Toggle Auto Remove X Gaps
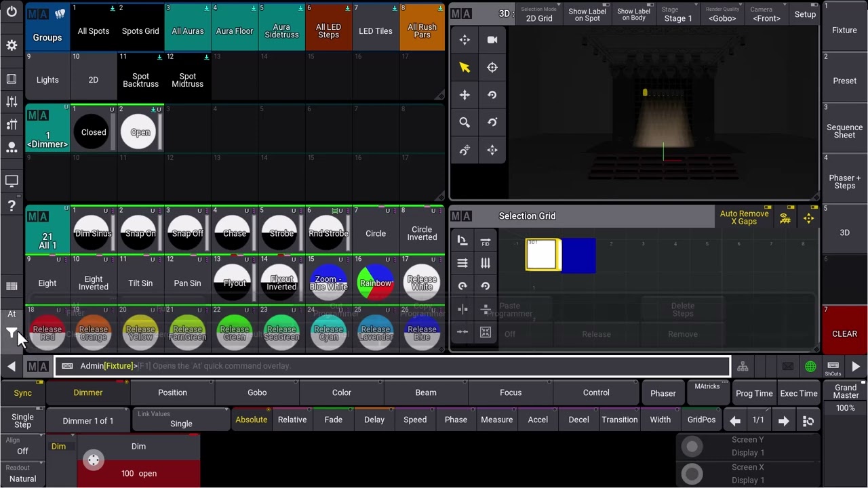This screenshot has height=488, width=868. [744, 218]
